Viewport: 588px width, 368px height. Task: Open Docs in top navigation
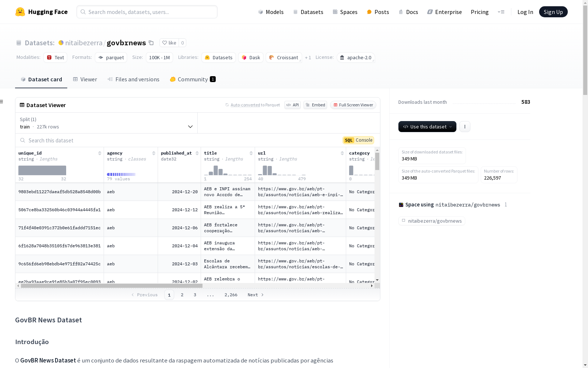coord(408,12)
